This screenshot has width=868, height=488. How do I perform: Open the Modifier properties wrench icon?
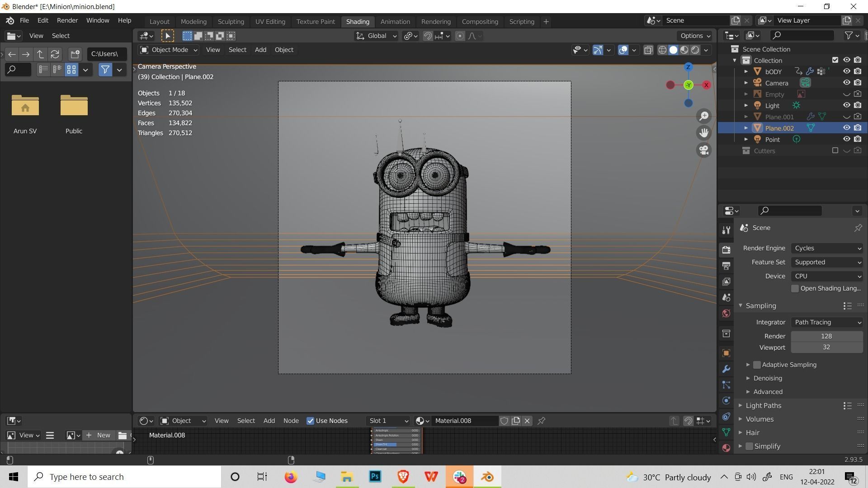(x=726, y=369)
